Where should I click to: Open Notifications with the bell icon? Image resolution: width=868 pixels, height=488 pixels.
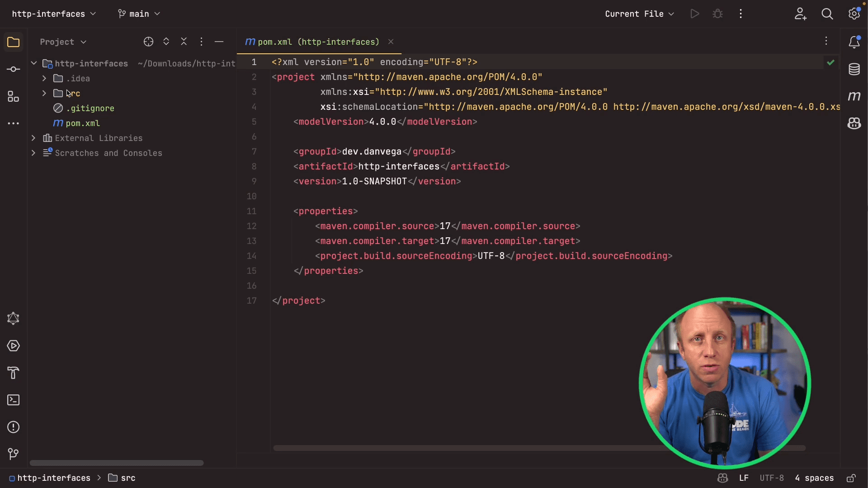(855, 42)
